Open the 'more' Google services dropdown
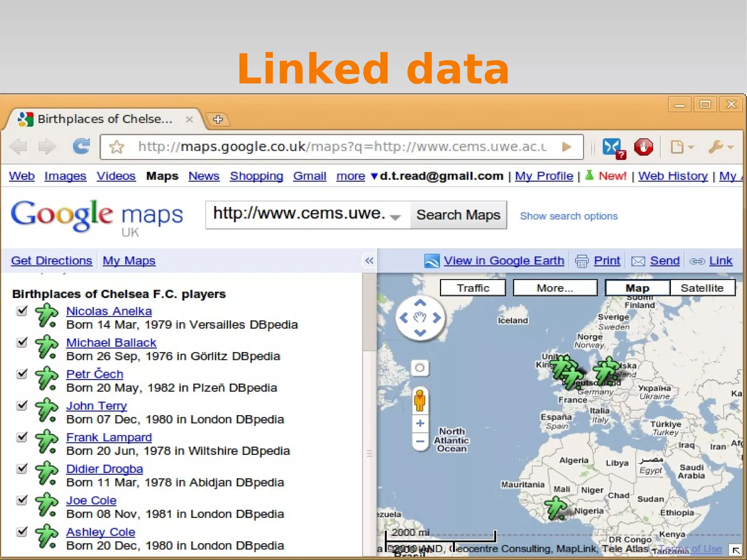Image resolution: width=747 pixels, height=560 pixels. 357,176
